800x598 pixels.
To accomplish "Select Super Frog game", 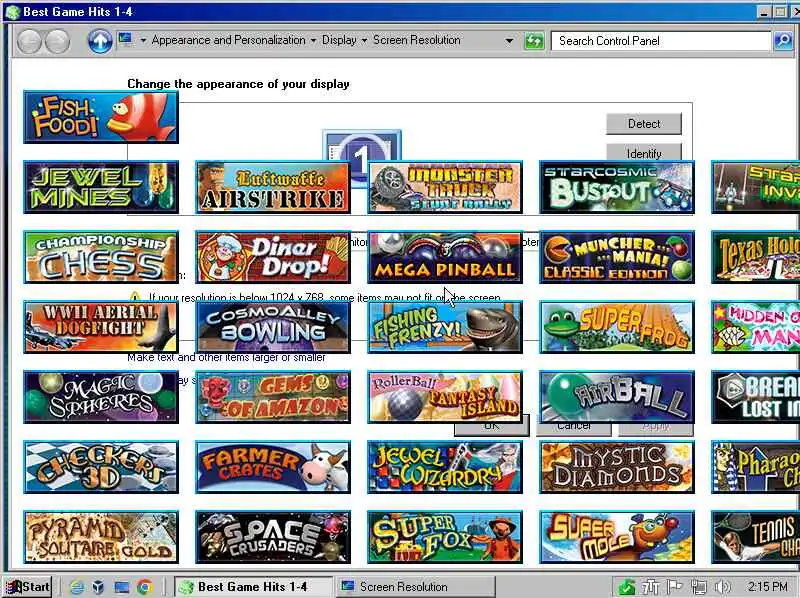I will click(x=617, y=327).
